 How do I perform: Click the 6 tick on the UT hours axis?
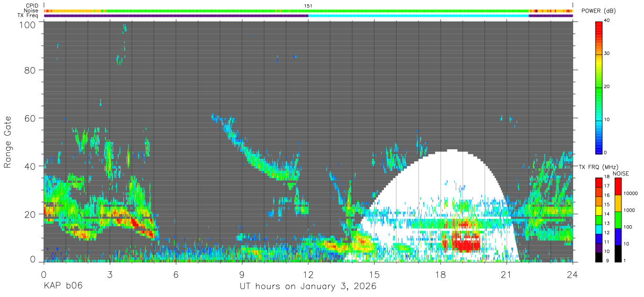tap(176, 274)
